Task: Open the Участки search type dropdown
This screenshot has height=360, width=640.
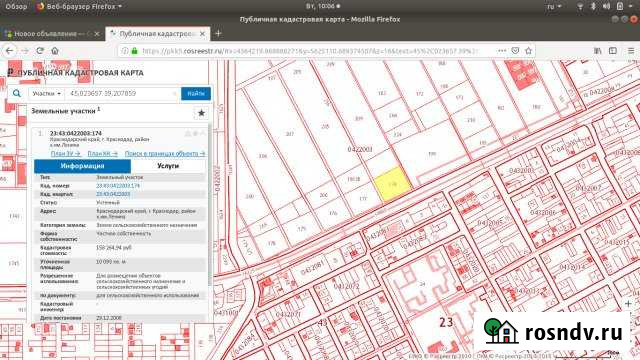Action: click(x=47, y=93)
